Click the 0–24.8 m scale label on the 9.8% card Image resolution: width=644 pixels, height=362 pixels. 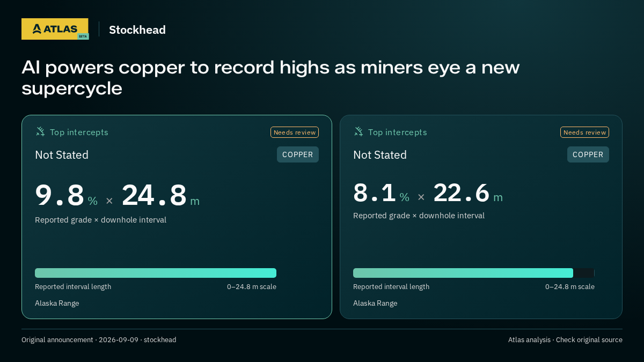252,287
